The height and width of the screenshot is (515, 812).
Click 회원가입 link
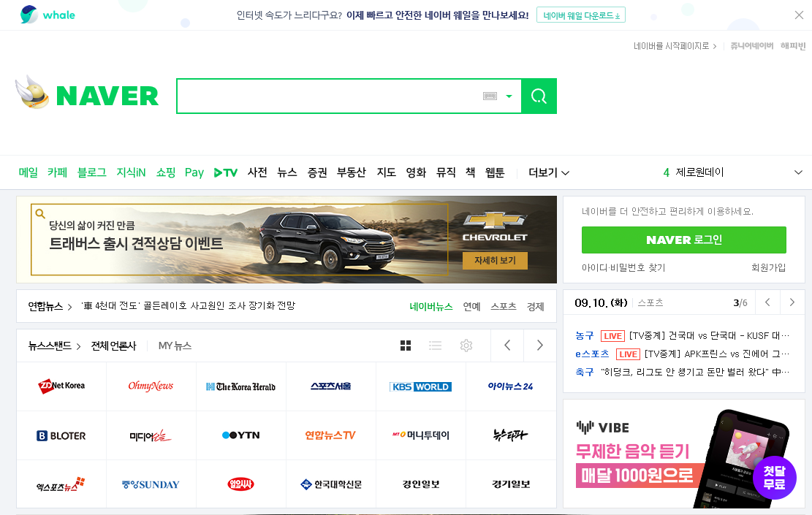[768, 267]
